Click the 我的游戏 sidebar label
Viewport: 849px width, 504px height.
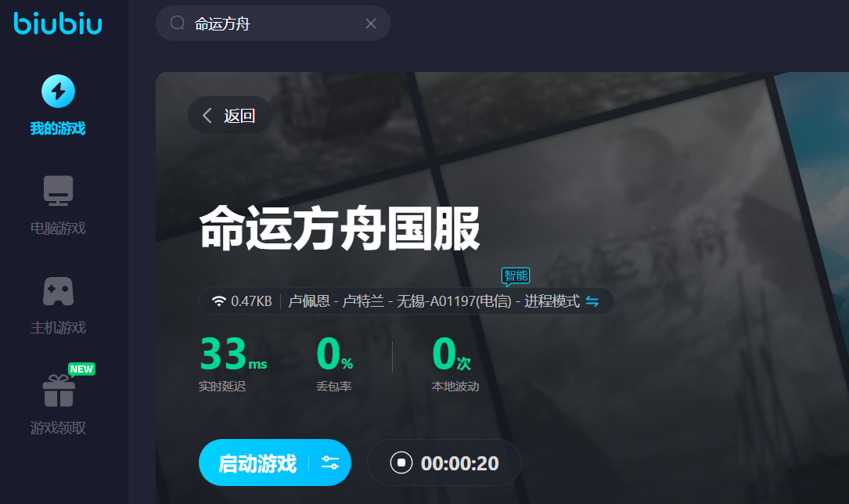[x=58, y=128]
